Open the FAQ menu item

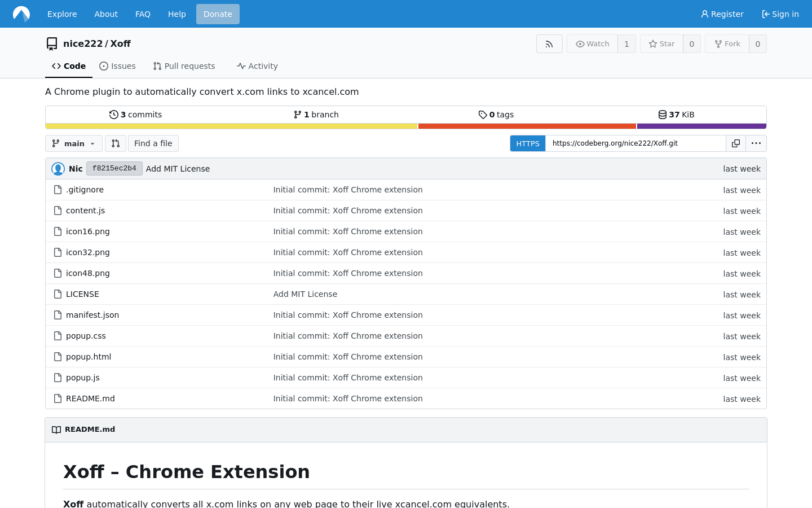point(143,14)
